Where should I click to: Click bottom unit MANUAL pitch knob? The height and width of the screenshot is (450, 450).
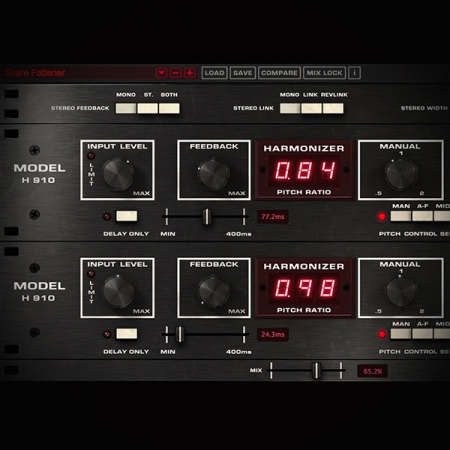point(401,291)
